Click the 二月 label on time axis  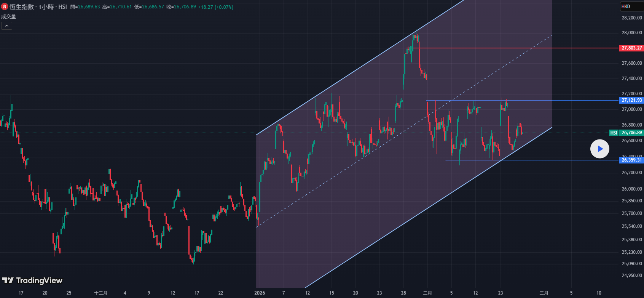pyautogui.click(x=427, y=293)
